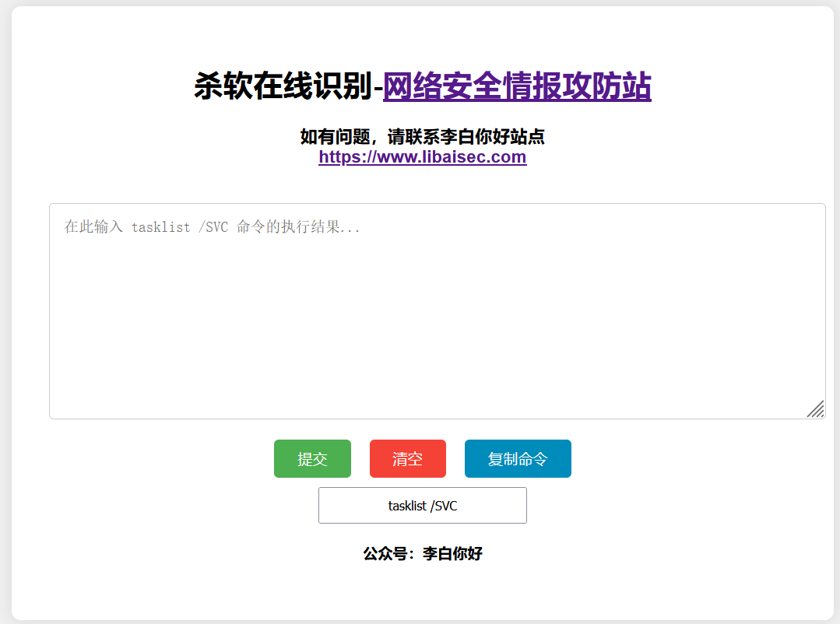Image resolution: width=840 pixels, height=624 pixels.
Task: Open the 网络安全情报攻防站 title link
Action: point(517,86)
